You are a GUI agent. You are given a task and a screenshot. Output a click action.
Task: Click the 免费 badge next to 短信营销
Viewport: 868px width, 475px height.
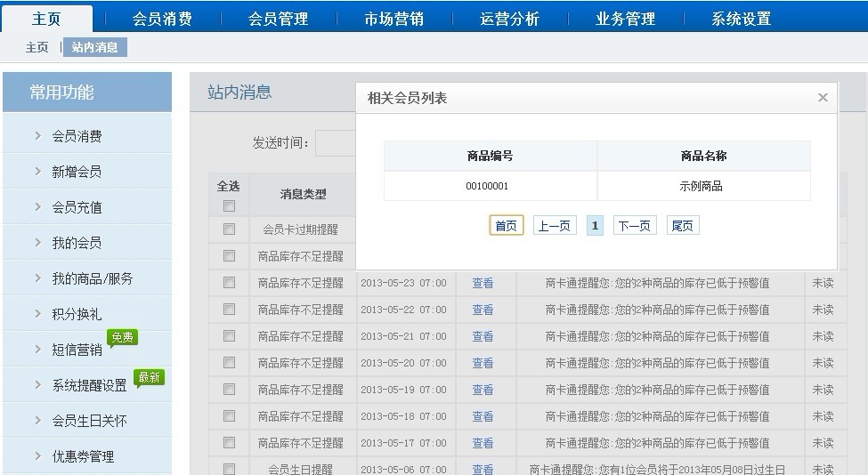tap(122, 337)
